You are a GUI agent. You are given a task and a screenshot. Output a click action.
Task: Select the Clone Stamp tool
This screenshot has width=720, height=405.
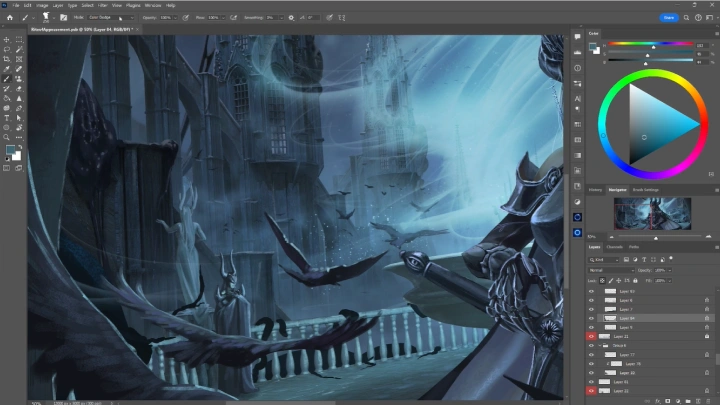19,79
